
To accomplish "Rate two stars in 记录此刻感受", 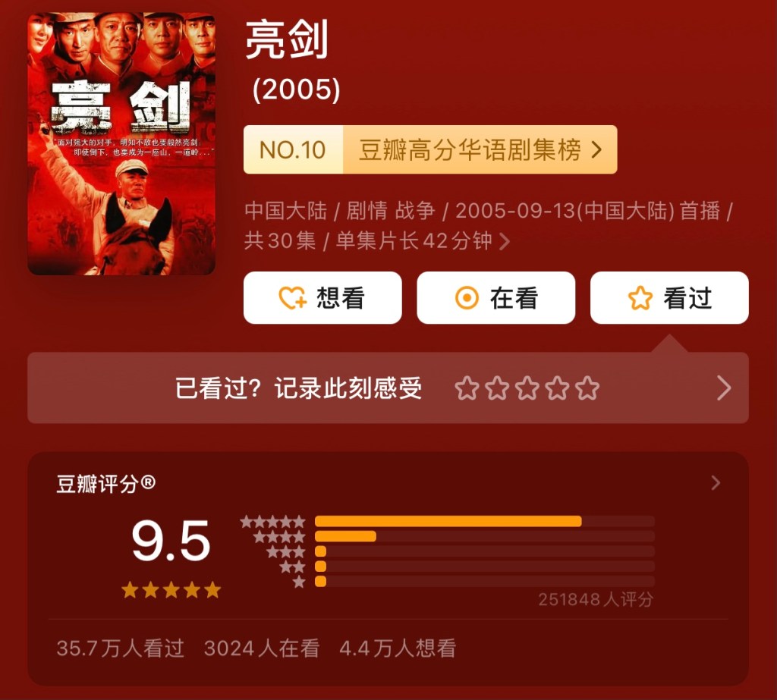I will [x=497, y=388].
